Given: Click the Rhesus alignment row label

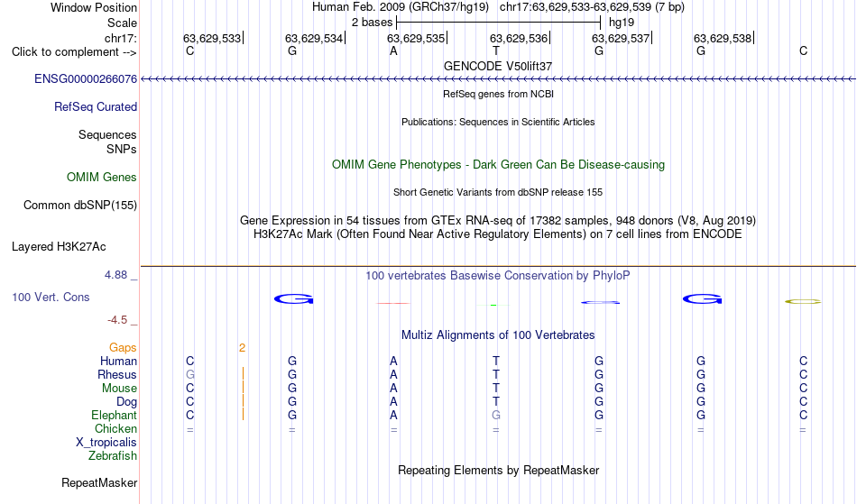Looking at the screenshot, I should [117, 374].
